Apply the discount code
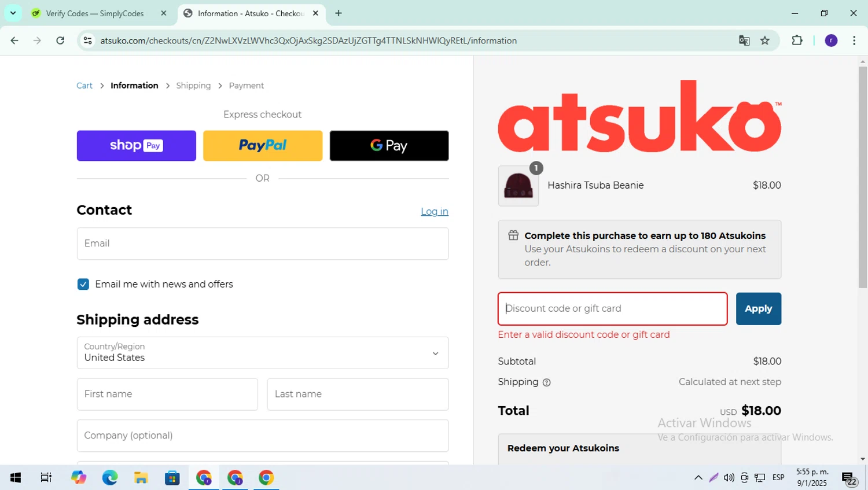This screenshot has width=868, height=490. coord(759,309)
